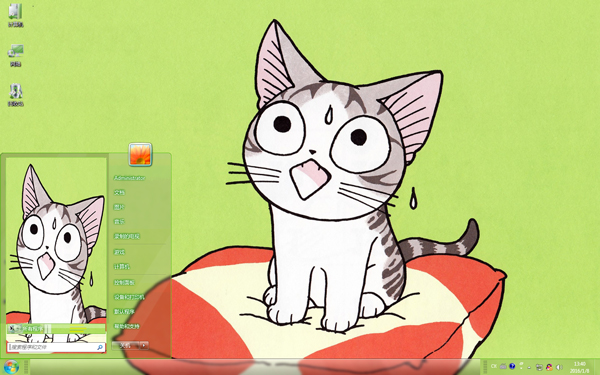Image resolution: width=600 pixels, height=375 pixels.
Task: Open 设备和打印机 (Devices and Printers)
Action: tap(129, 297)
